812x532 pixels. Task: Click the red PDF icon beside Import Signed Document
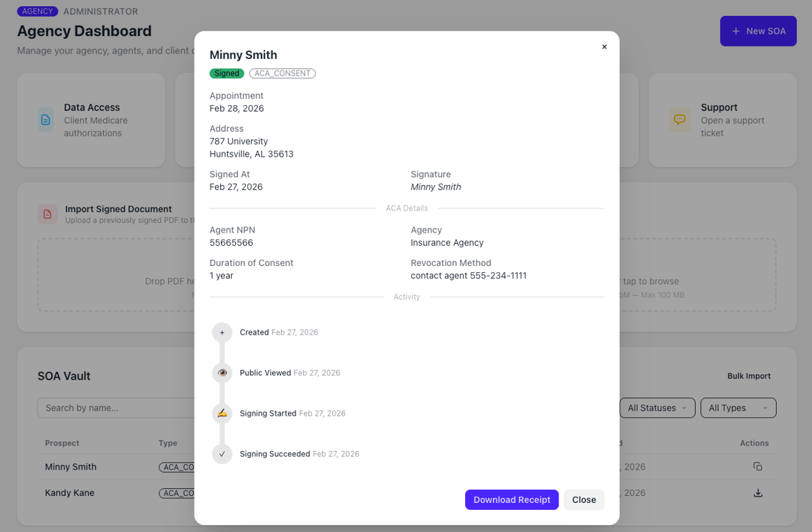click(46, 214)
